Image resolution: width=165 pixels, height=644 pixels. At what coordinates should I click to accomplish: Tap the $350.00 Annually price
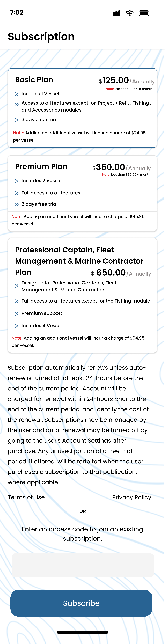pyautogui.click(x=121, y=167)
